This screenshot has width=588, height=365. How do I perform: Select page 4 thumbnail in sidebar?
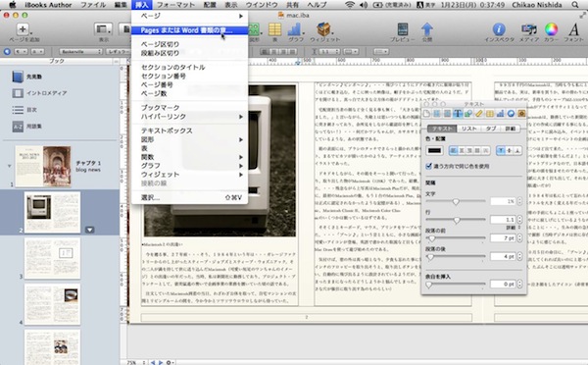[x=53, y=304]
